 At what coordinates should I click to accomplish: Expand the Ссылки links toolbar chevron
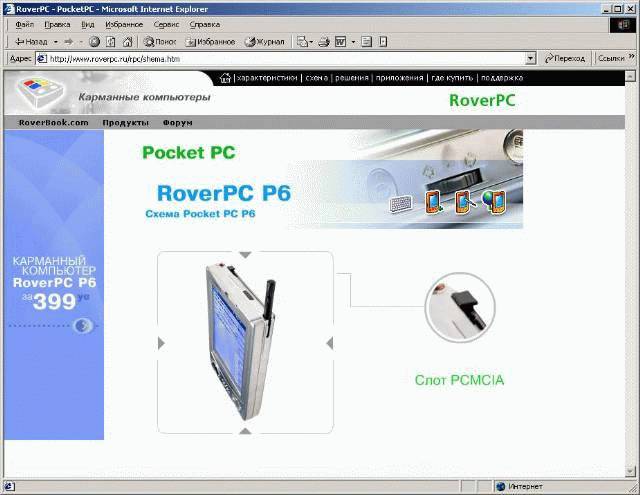pos(632,56)
